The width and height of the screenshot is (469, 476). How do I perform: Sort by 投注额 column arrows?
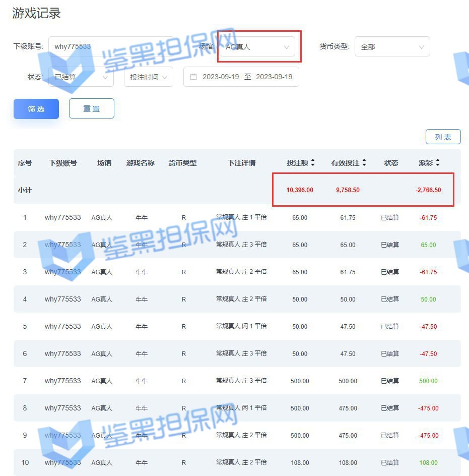(313, 163)
